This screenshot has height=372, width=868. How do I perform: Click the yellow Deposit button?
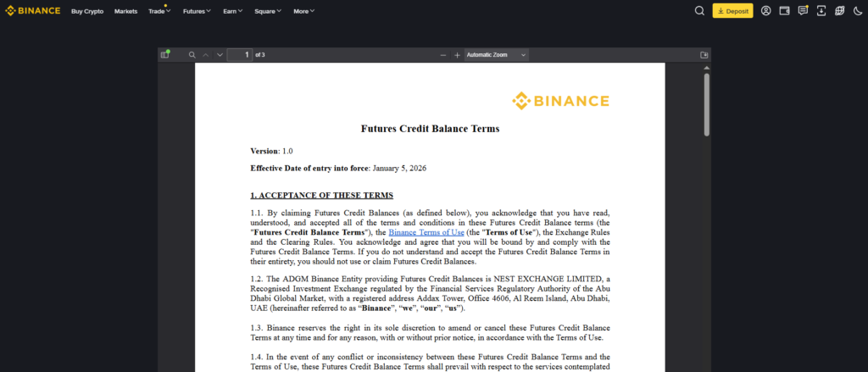coord(732,11)
